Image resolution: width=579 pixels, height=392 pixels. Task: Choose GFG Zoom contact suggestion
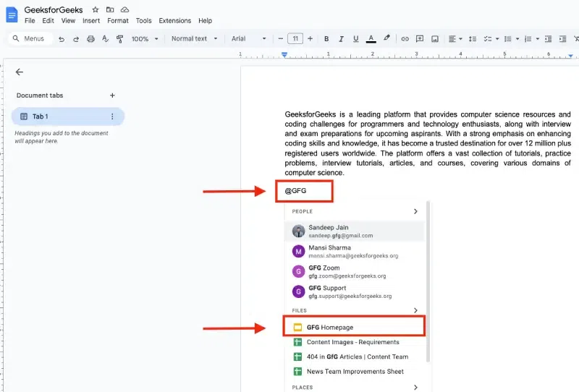[x=355, y=272]
